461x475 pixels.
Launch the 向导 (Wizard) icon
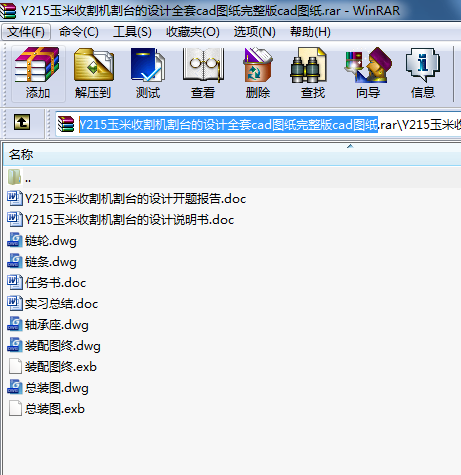click(368, 73)
